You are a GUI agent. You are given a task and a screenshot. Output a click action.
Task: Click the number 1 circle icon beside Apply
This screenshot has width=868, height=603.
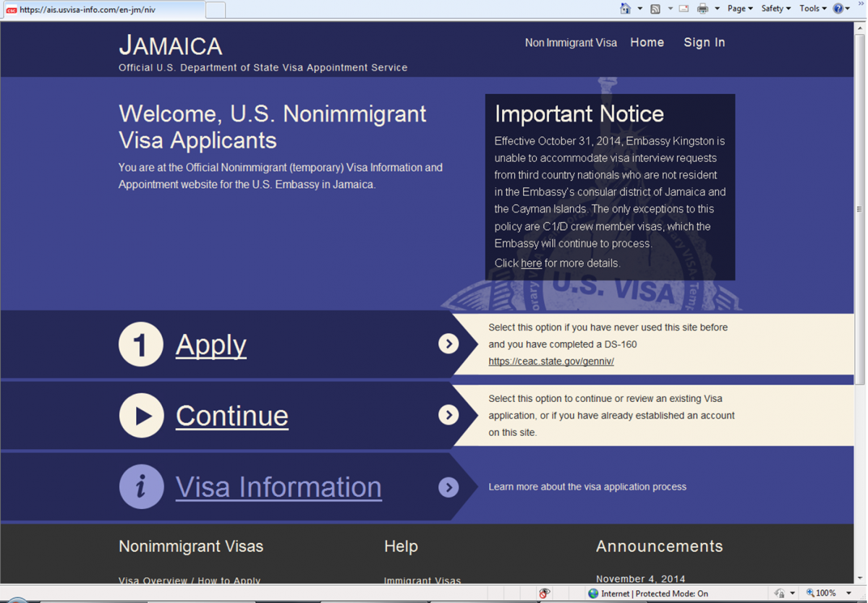point(141,344)
